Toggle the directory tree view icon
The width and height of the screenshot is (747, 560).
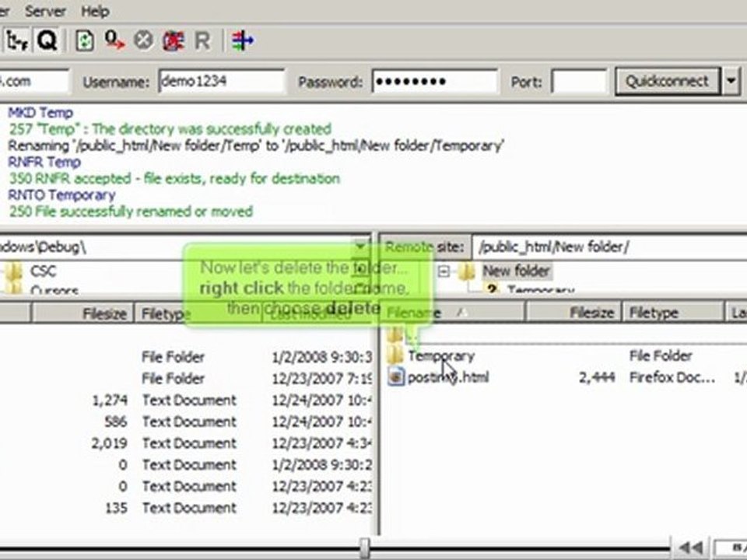point(16,40)
